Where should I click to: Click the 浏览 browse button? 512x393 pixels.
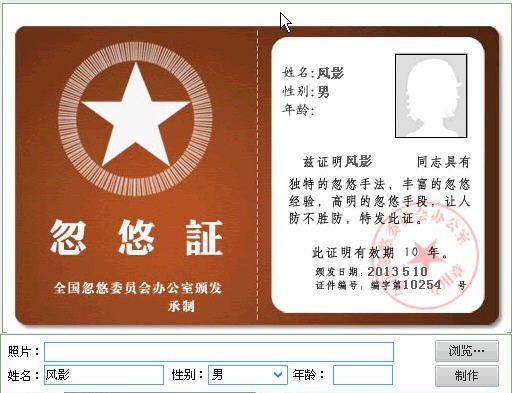coord(467,351)
